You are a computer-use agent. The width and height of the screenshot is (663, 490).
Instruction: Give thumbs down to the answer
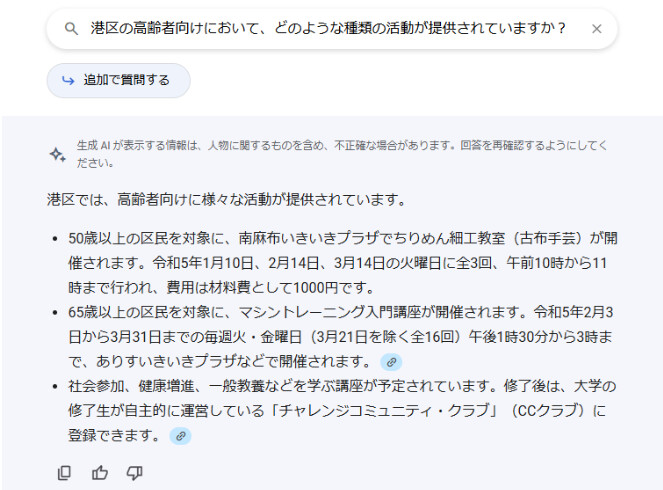click(135, 473)
